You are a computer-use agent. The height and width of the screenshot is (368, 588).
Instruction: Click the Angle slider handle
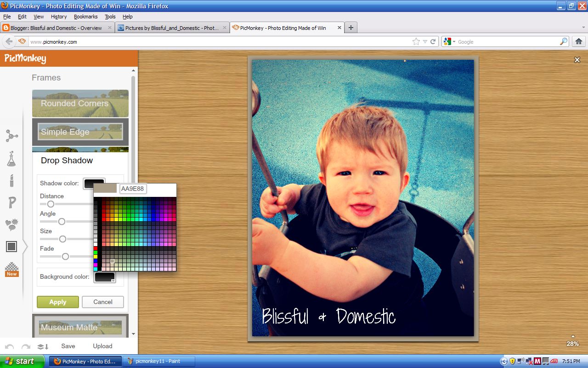[x=62, y=221]
